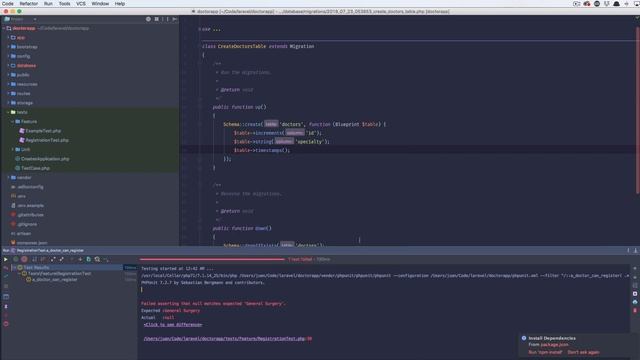The width and height of the screenshot is (640, 360).
Task: Click Don't ask again link
Action: click(x=584, y=352)
